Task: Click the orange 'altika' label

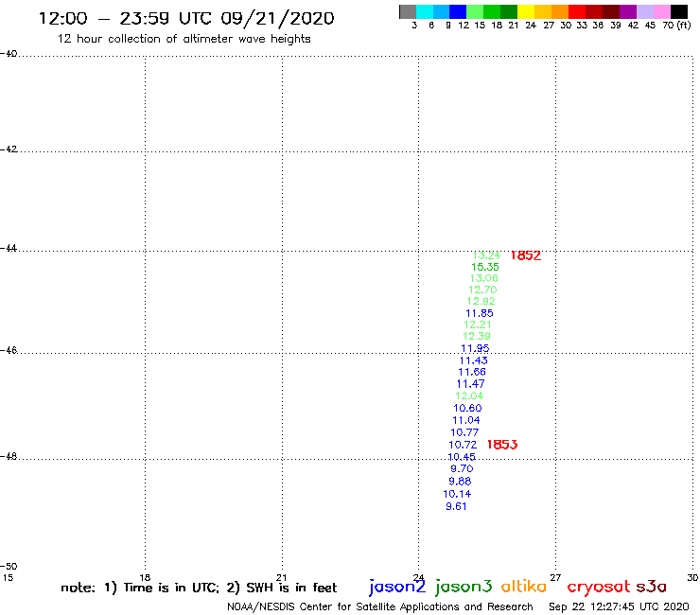Action: coord(524,587)
